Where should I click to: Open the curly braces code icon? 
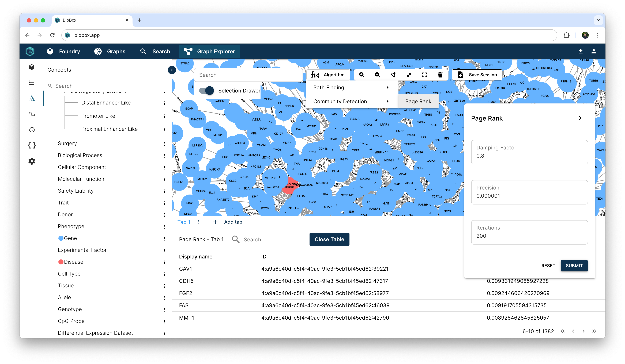coord(32,145)
